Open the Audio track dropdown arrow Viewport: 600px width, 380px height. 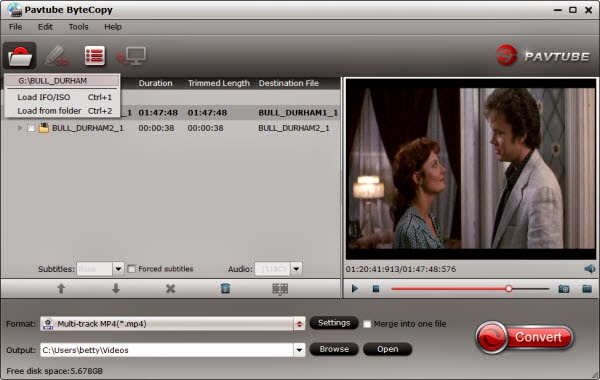(x=296, y=269)
